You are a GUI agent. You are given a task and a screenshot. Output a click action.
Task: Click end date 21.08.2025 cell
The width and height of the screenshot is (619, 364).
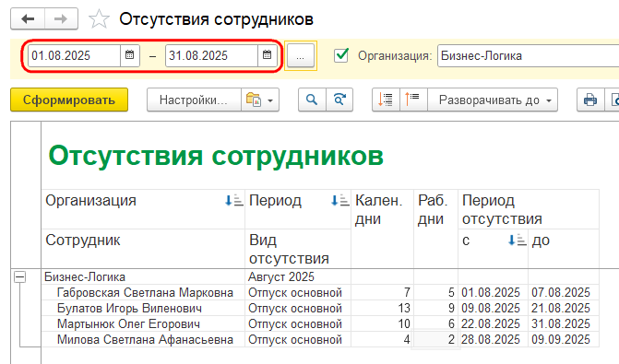coord(564,308)
